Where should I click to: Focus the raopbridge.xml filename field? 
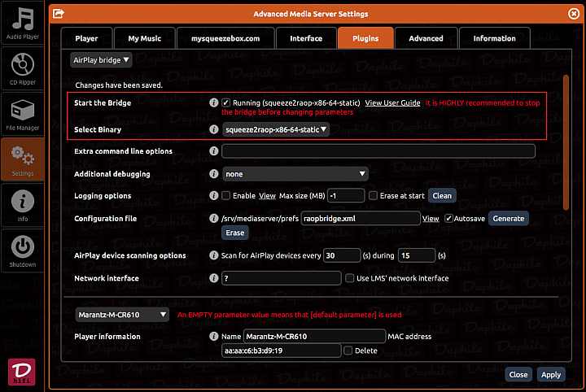coord(361,219)
